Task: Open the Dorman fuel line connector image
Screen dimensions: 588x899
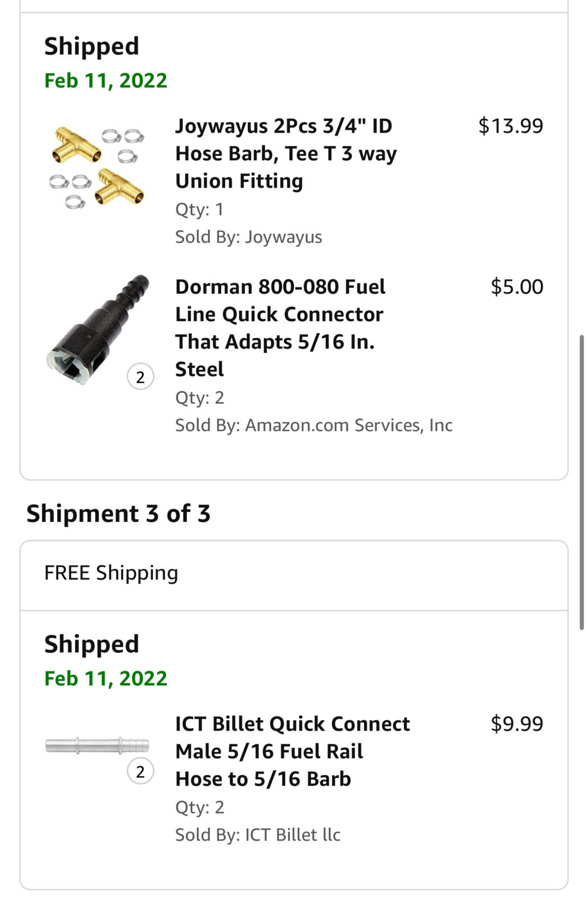Action: pos(98,330)
